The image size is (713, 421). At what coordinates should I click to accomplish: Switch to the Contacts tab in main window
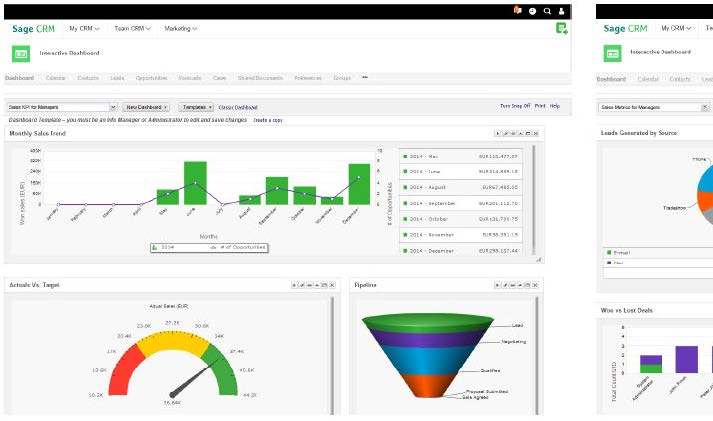tap(88, 78)
